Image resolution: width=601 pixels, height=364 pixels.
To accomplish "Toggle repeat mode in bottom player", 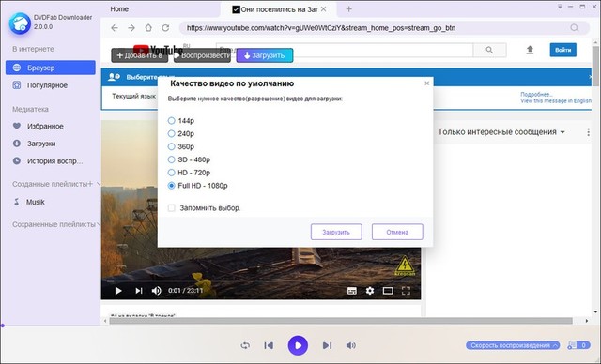I will (x=245, y=345).
